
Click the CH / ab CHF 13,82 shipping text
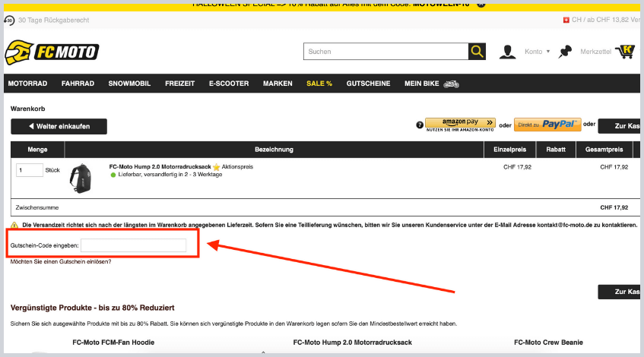point(606,20)
